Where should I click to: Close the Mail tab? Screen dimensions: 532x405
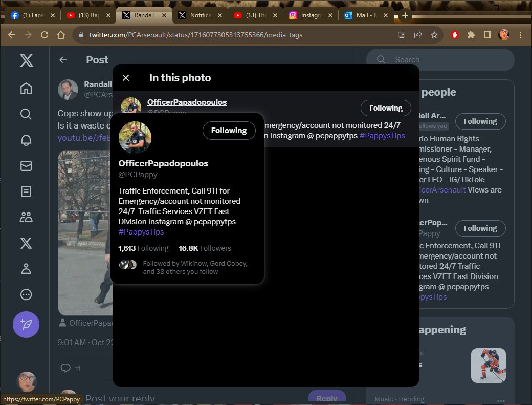[385, 15]
